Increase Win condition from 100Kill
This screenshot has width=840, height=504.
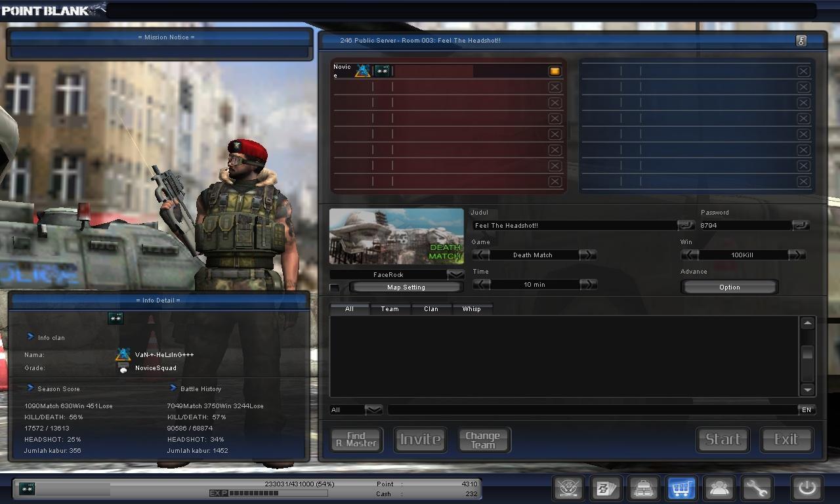click(796, 255)
